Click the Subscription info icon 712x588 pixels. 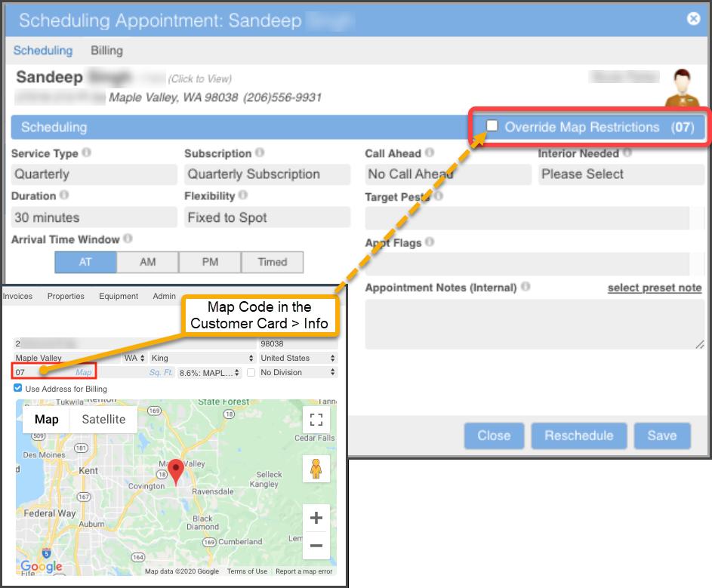(260, 153)
